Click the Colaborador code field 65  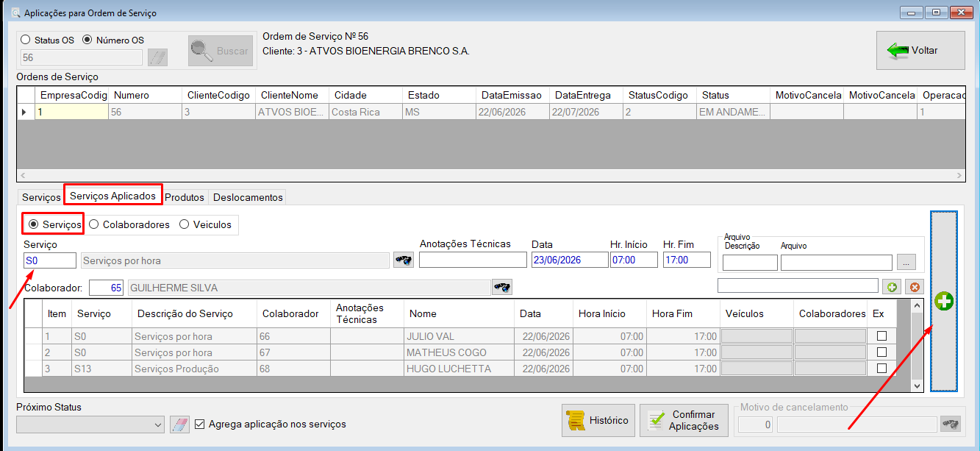[107, 288]
